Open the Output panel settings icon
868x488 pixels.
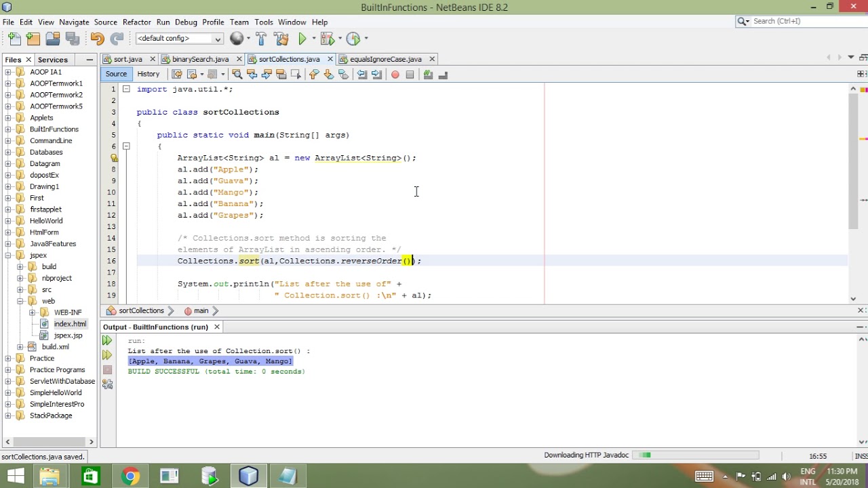[107, 384]
